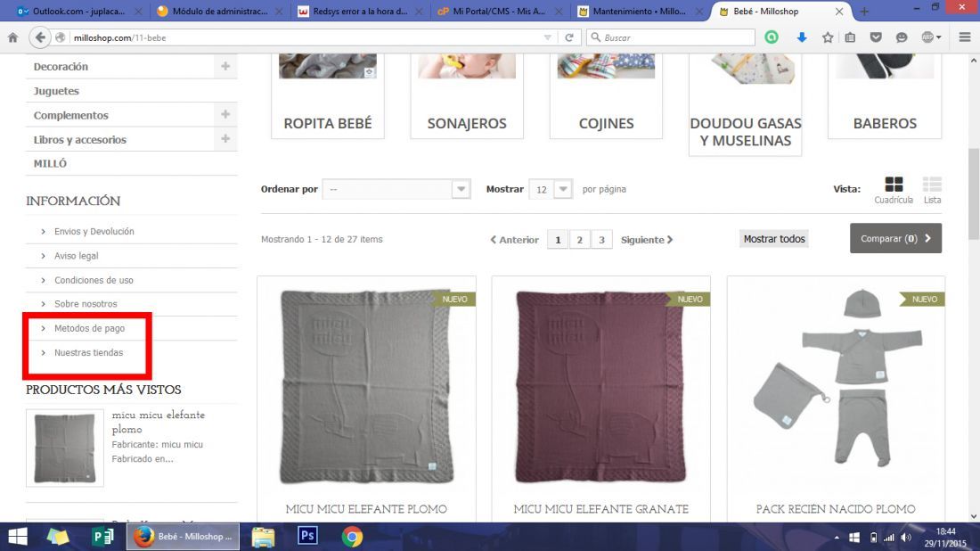Open URL bar history dropdown arrow
Screen dimensions: 980x551
pos(548,37)
